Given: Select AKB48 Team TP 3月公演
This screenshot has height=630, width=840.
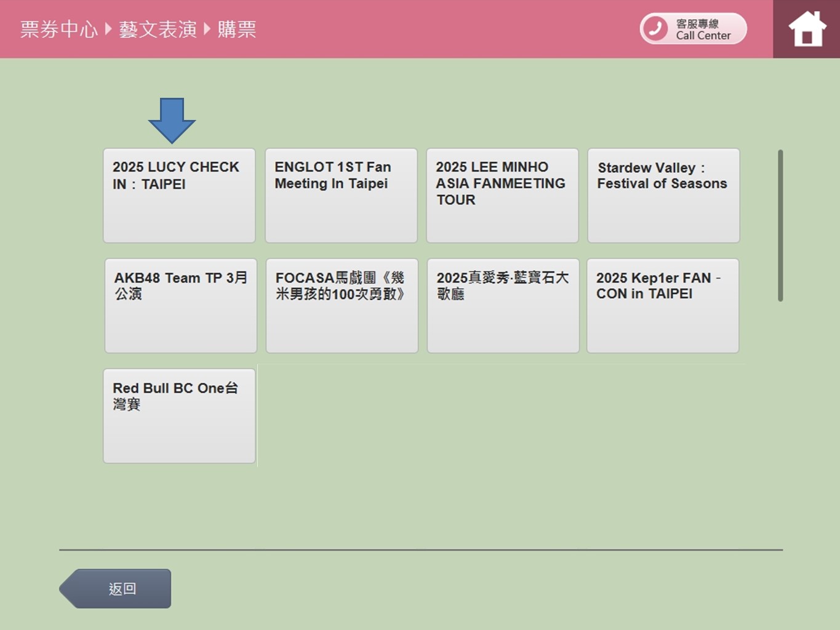Looking at the screenshot, I should tap(180, 305).
